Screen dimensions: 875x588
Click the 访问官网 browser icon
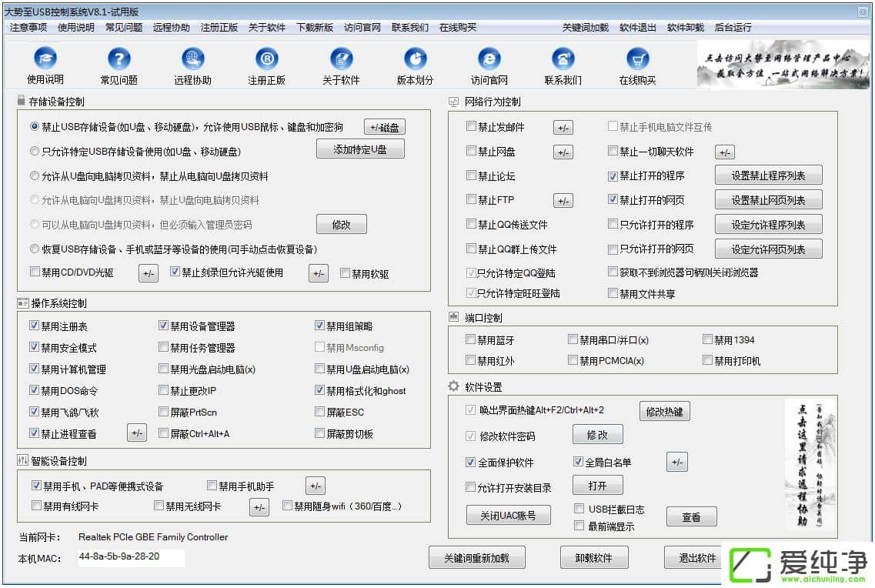(489, 58)
